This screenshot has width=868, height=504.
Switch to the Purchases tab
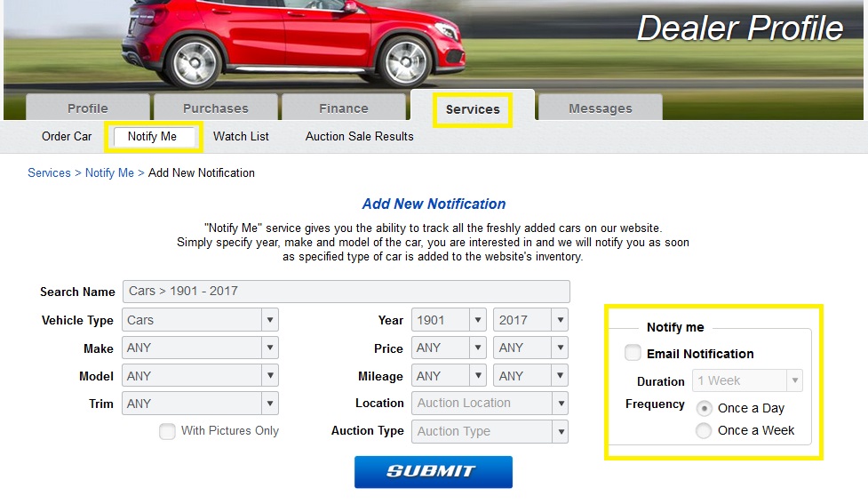[x=215, y=108]
